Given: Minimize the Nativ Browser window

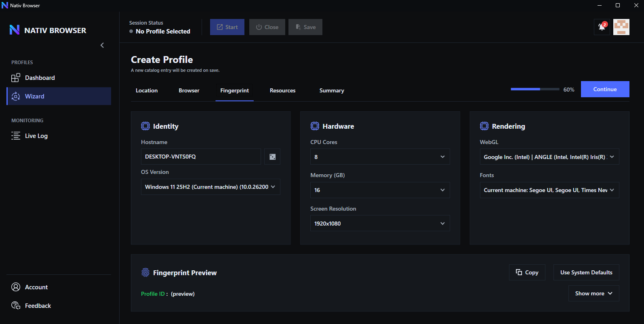Looking at the screenshot, I should pyautogui.click(x=600, y=5).
